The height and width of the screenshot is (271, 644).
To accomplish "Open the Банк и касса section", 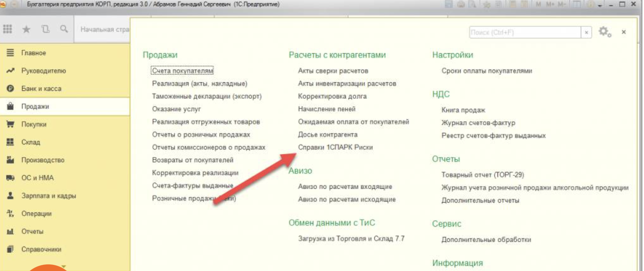I will (41, 88).
